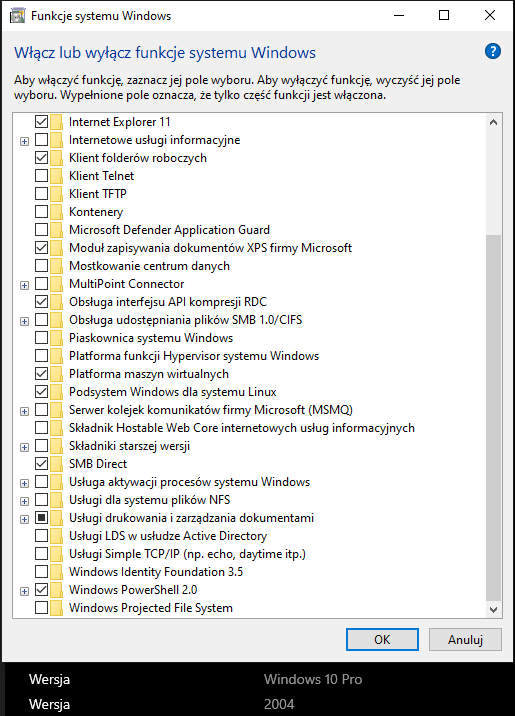Screen dimensions: 515x716
Task: Tick Windows Projected File System checkbox
Action: [42, 608]
